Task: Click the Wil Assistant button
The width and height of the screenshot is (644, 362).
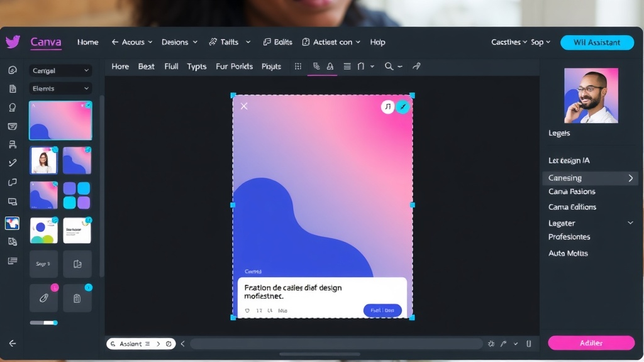Action: click(596, 42)
